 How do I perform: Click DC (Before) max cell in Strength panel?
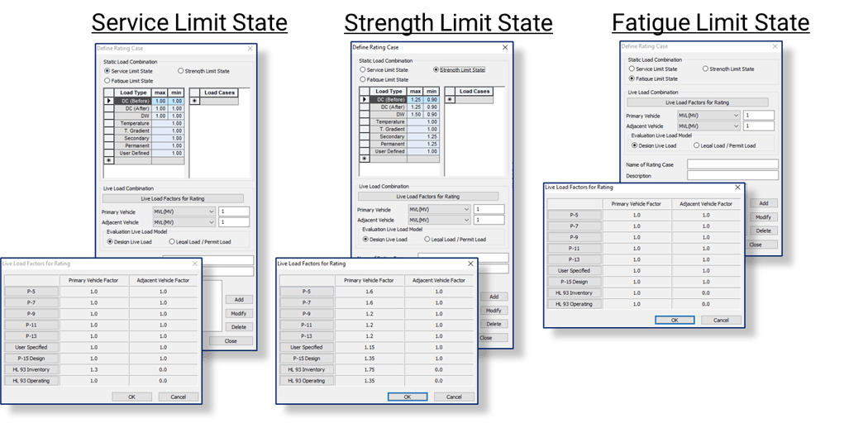(x=415, y=99)
